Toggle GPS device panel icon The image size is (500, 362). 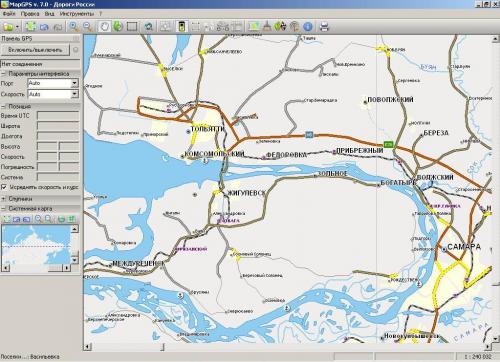182,27
